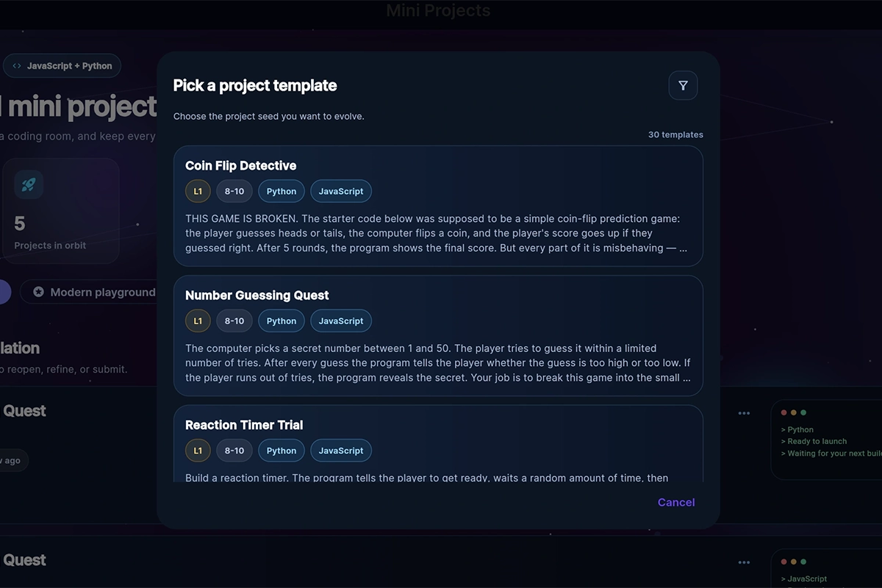The height and width of the screenshot is (588, 882).
Task: Click the 8-10 age tag on Coin Flip Detective
Action: (234, 191)
